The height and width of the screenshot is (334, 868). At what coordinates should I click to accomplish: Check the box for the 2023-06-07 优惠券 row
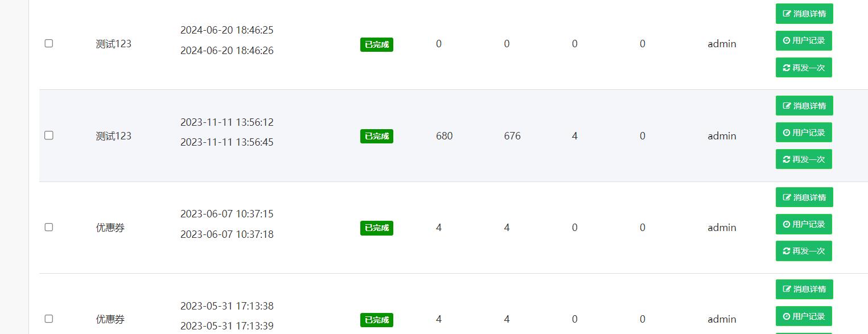tap(49, 227)
